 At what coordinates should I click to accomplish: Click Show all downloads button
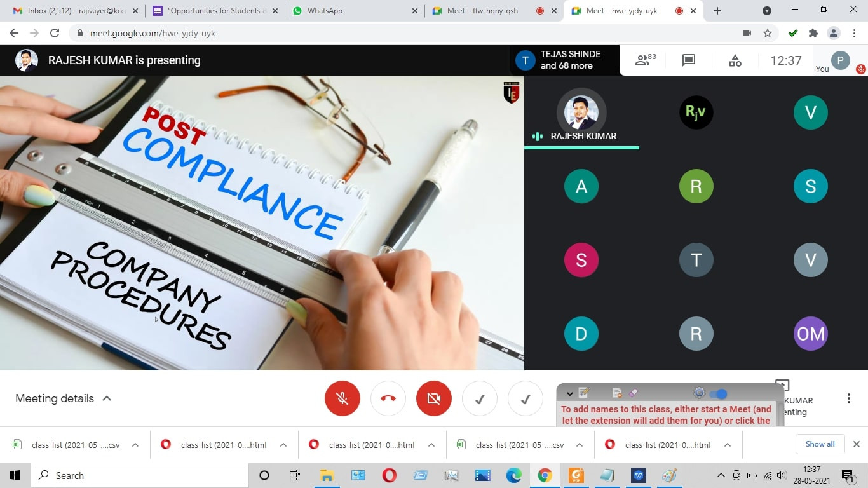click(x=820, y=444)
